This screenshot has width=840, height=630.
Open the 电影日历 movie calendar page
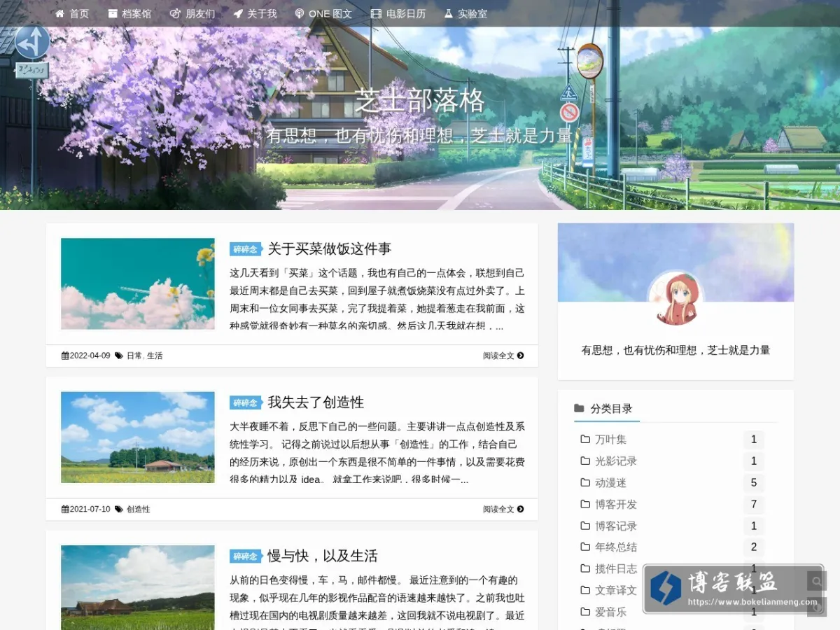pyautogui.click(x=398, y=13)
